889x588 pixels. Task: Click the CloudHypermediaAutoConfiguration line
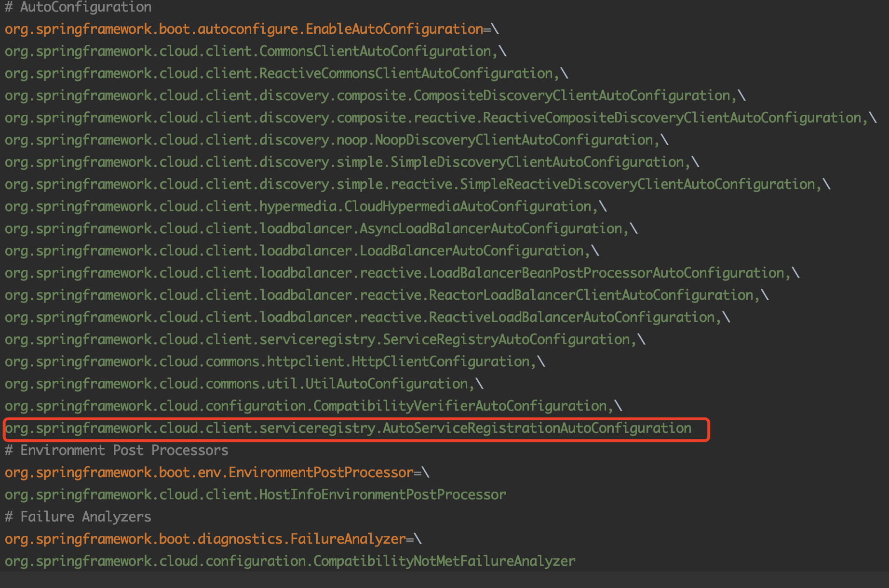(x=306, y=207)
